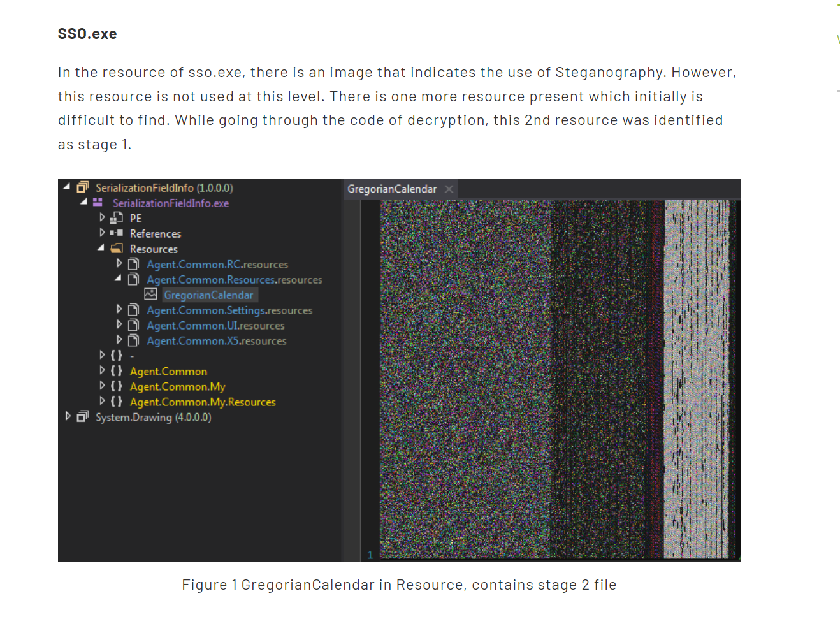This screenshot has width=840, height=633.
Task: Expand the PE tree node
Action: tap(102, 217)
